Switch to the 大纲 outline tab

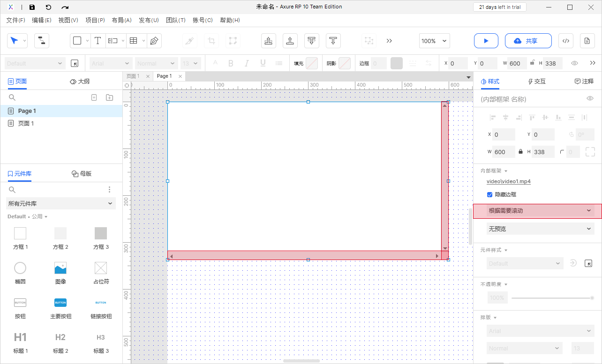click(80, 82)
